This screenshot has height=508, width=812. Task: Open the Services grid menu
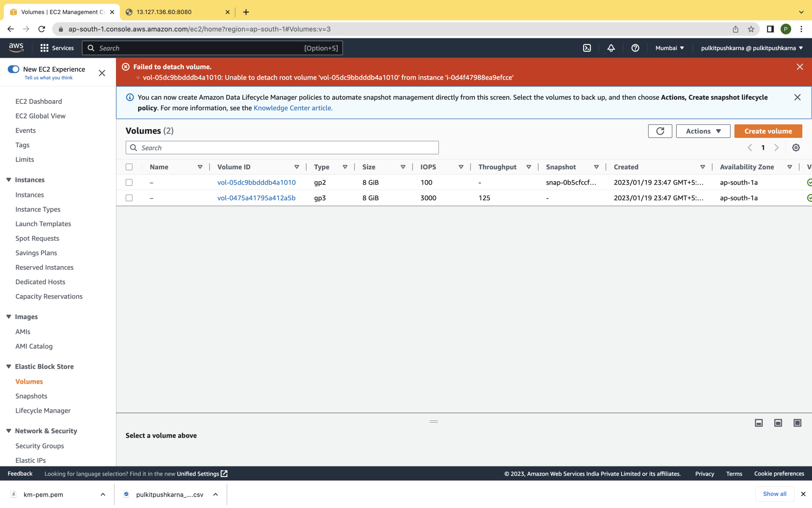57,48
